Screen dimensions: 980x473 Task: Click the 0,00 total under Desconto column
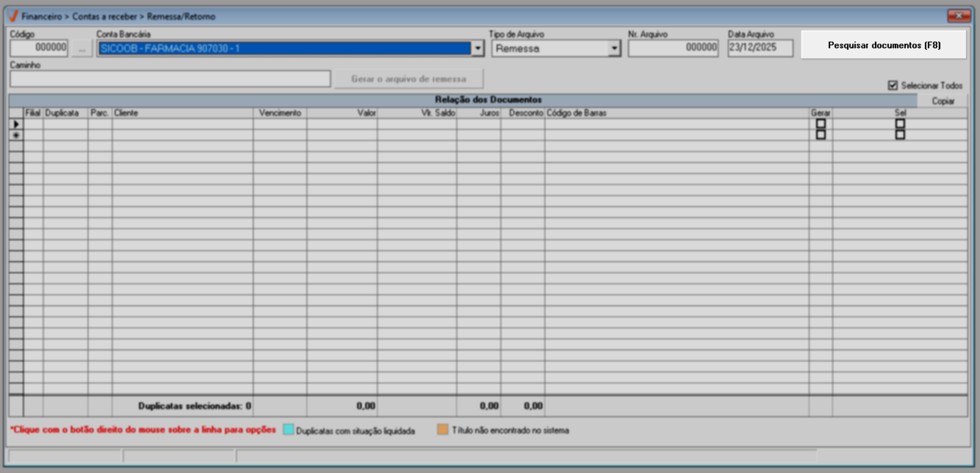point(533,406)
